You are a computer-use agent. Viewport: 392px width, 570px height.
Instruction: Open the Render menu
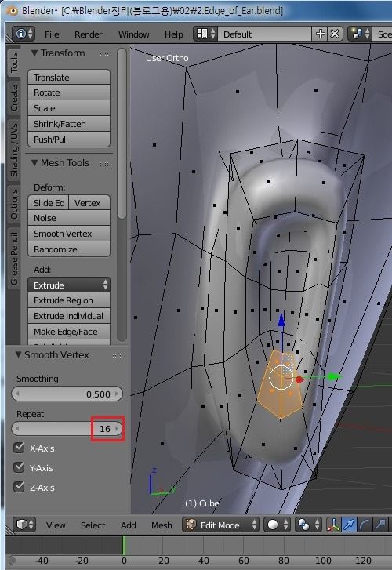88,34
